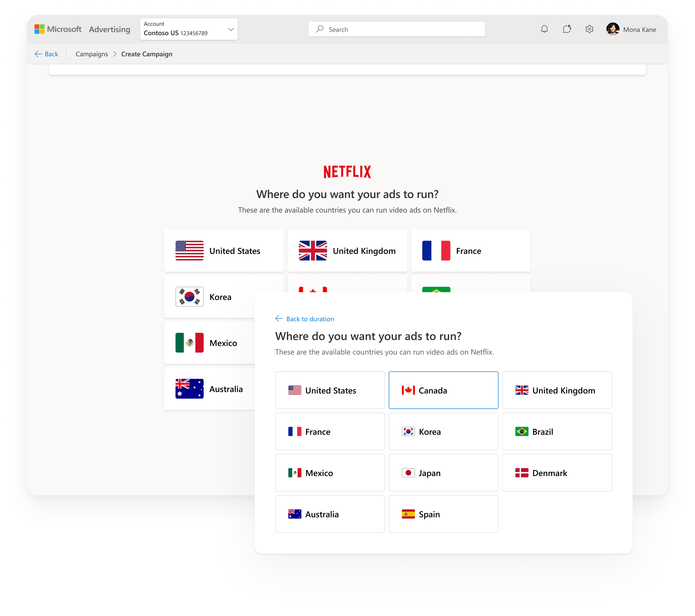
Task: Select the Mexico card in the popup
Action: point(330,473)
